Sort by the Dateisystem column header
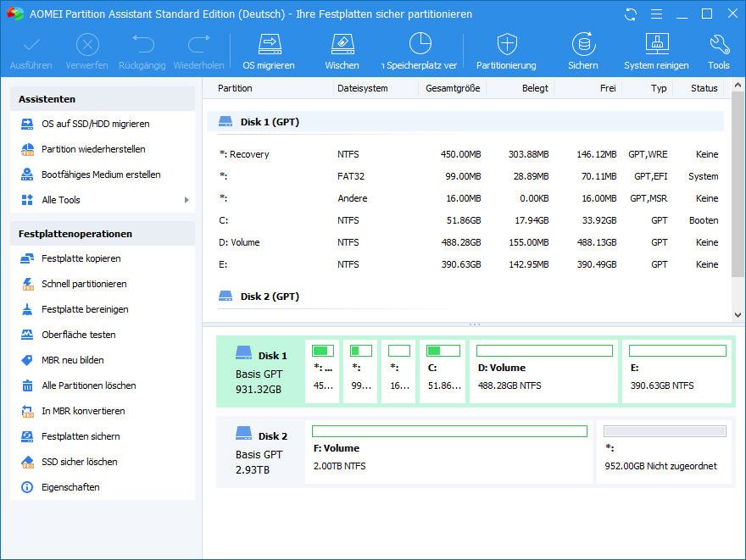 click(363, 88)
